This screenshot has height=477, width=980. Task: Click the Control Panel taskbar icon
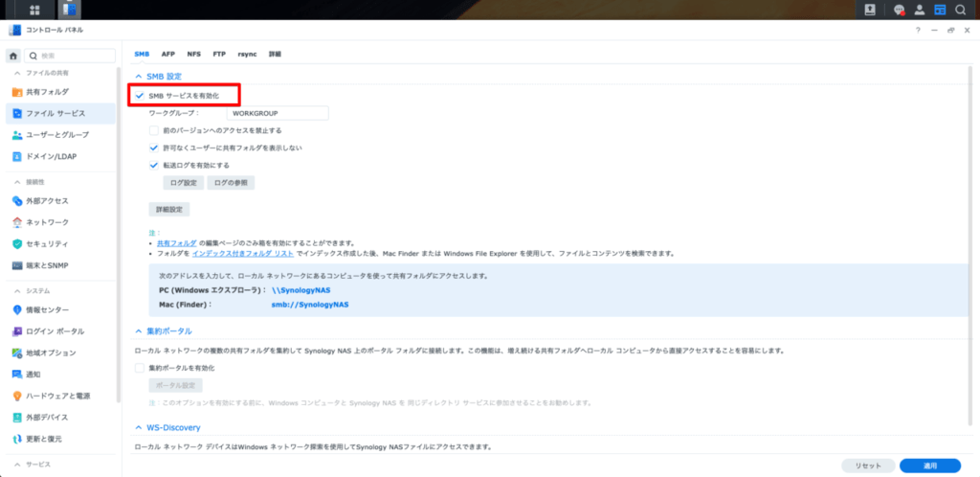(x=69, y=10)
